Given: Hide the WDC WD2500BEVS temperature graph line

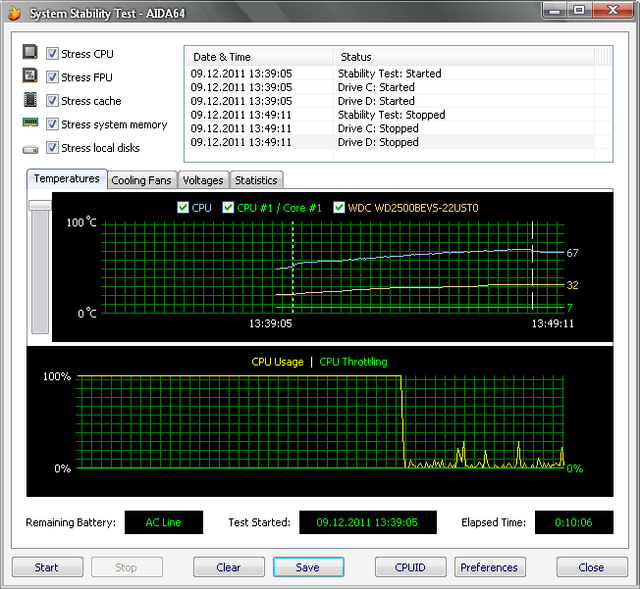Looking at the screenshot, I should click(x=340, y=208).
